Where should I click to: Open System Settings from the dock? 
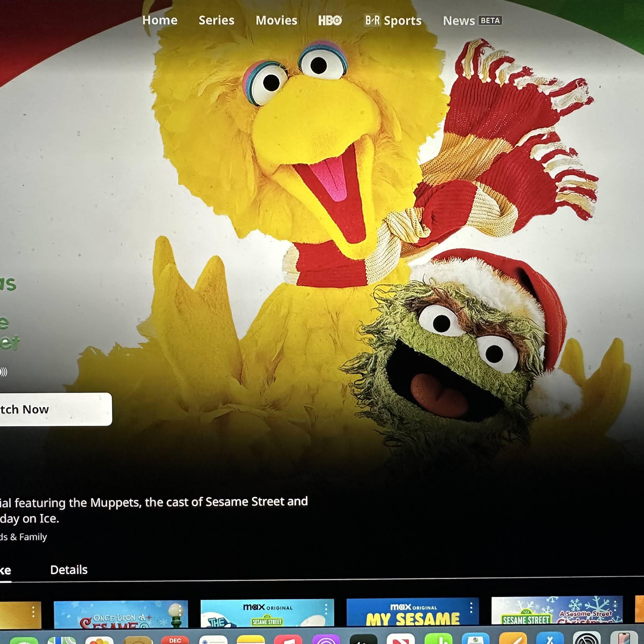pyautogui.click(x=587, y=638)
